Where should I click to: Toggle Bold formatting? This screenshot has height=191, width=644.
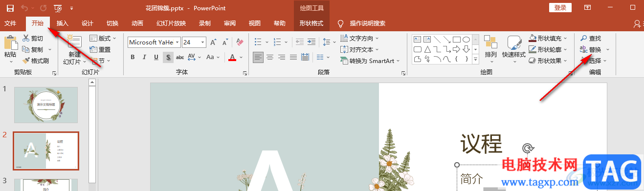(133, 57)
